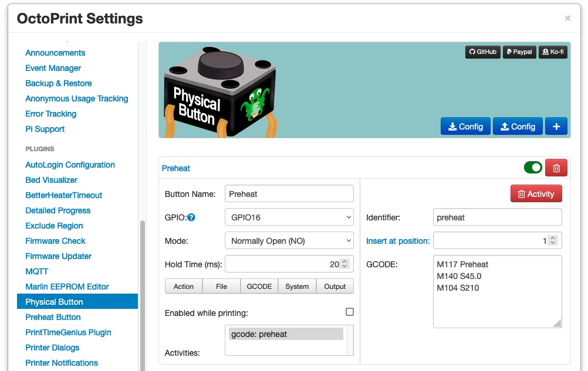The image size is (588, 371).
Task: Click the Hold Time stepper arrows
Action: click(344, 264)
